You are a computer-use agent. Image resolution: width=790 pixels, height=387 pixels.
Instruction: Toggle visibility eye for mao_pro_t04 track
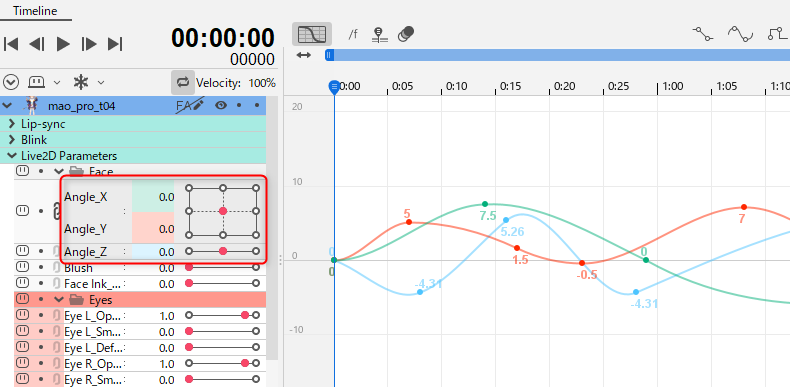221,105
